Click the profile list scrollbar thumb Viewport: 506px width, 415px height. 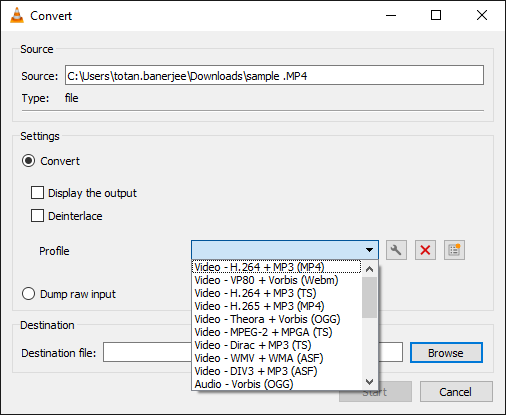coord(369,297)
